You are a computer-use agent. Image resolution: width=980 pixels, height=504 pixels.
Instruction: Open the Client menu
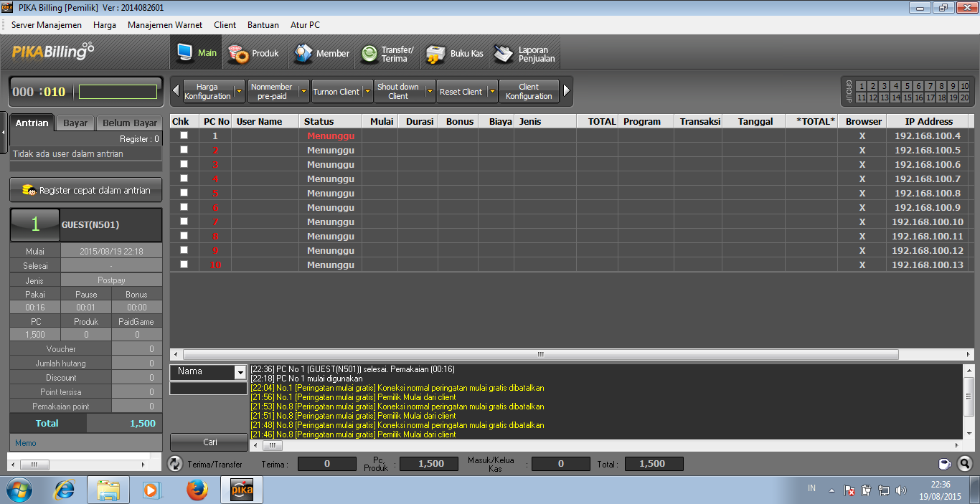[225, 24]
